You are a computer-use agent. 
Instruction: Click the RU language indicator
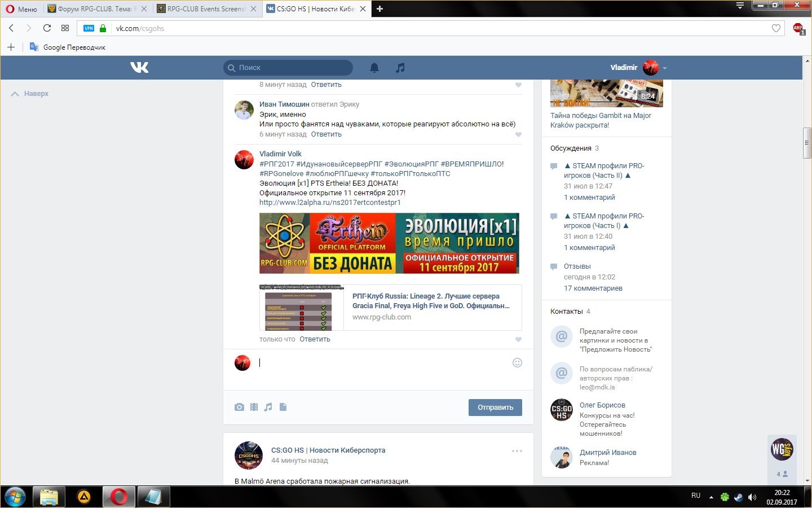click(x=696, y=496)
